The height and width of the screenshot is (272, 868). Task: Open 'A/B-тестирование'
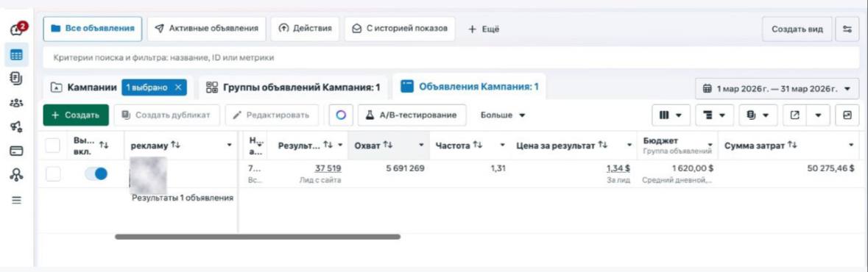pyautogui.click(x=412, y=115)
